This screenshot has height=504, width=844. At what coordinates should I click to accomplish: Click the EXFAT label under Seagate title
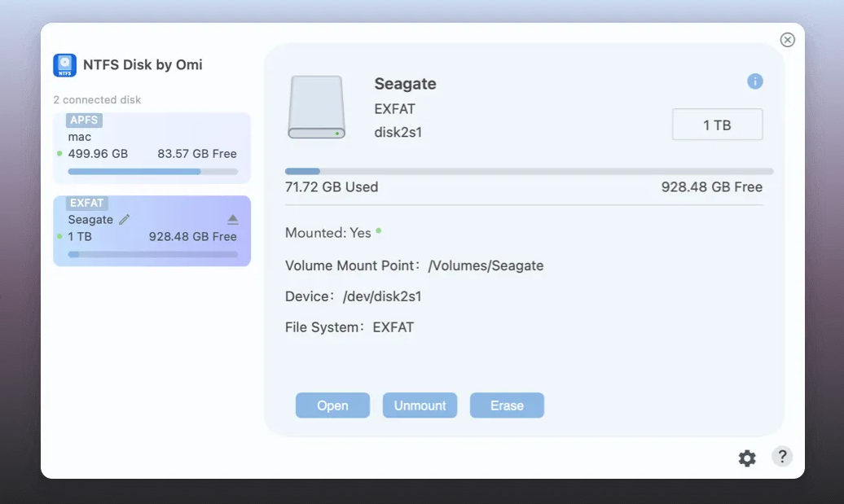pos(394,109)
